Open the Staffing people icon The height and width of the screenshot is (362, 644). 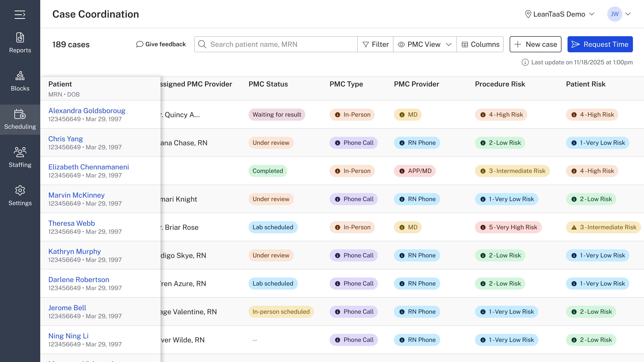20,152
